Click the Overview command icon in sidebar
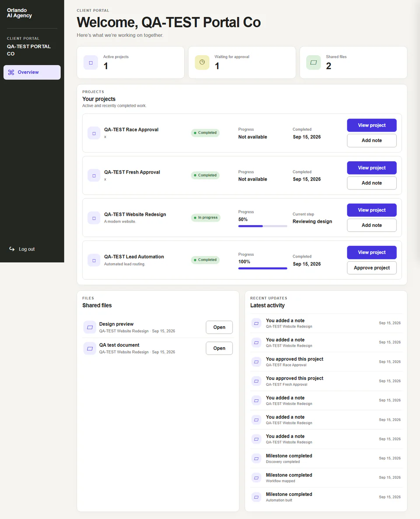The height and width of the screenshot is (519, 420). (x=11, y=72)
